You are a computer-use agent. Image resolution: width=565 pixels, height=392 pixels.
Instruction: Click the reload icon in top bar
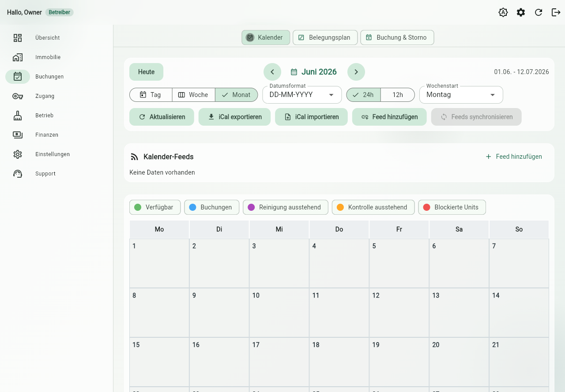539,12
